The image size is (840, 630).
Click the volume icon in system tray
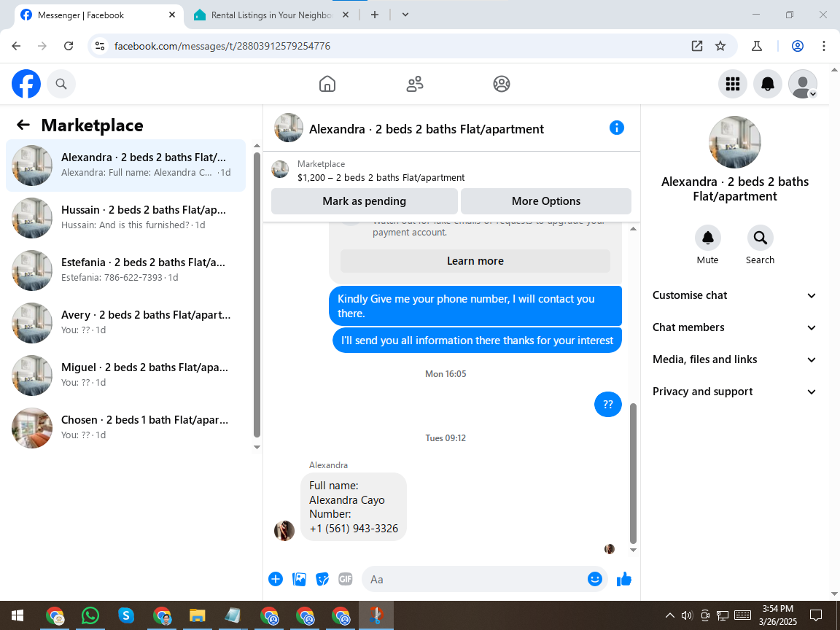click(687, 615)
